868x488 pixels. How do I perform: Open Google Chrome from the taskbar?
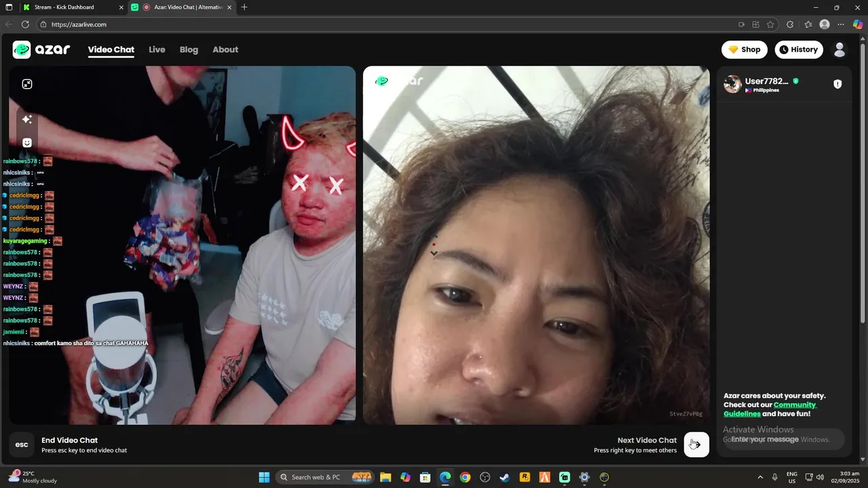465,477
